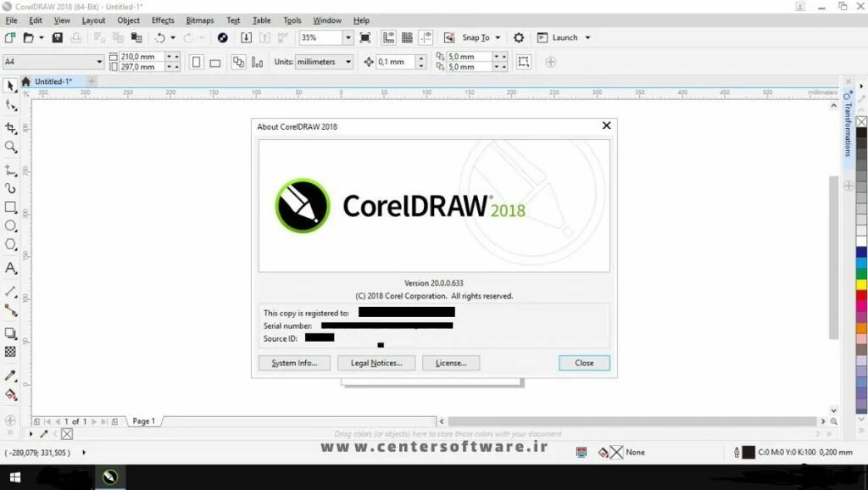
Task: Click Close in About dialog
Action: (584, 363)
